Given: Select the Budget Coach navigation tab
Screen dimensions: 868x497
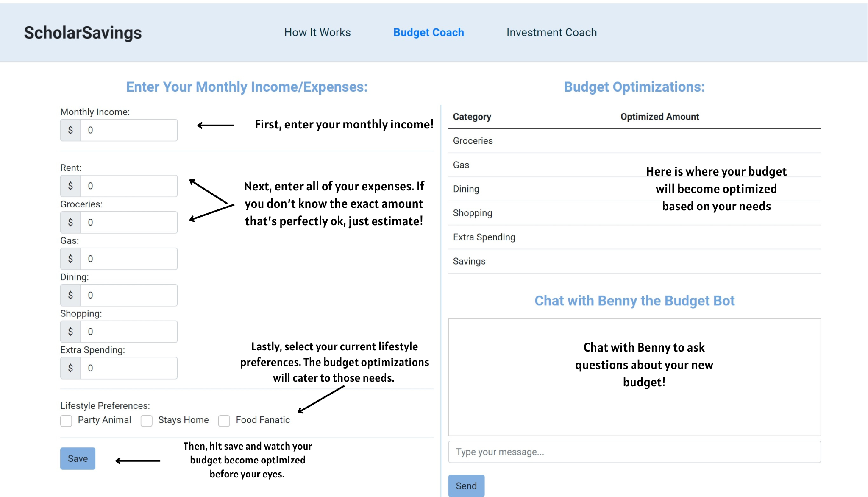Looking at the screenshot, I should (428, 32).
